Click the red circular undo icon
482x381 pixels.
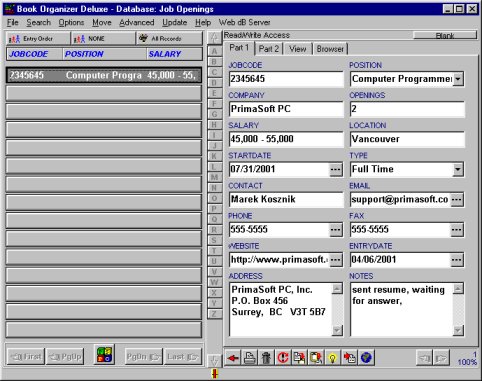[283, 358]
